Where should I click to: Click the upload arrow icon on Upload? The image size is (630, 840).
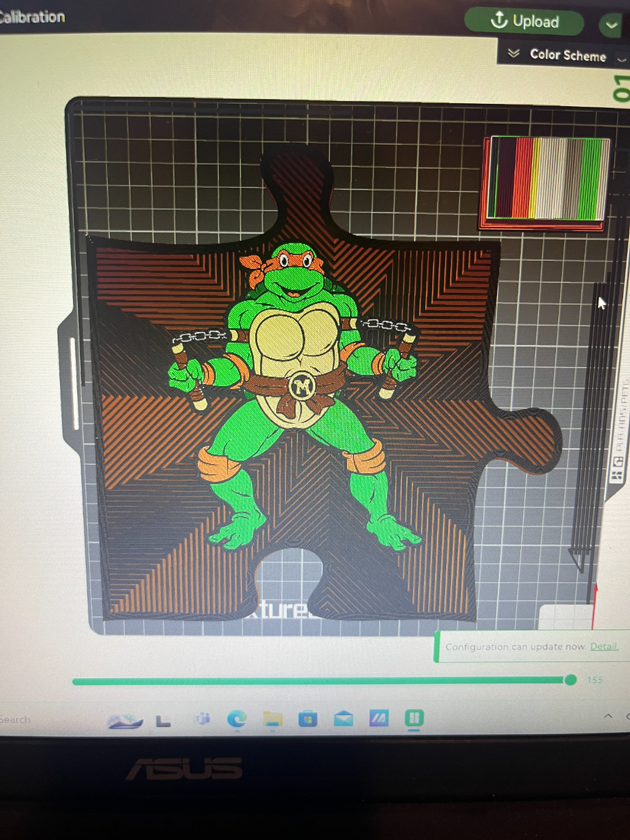click(499, 20)
